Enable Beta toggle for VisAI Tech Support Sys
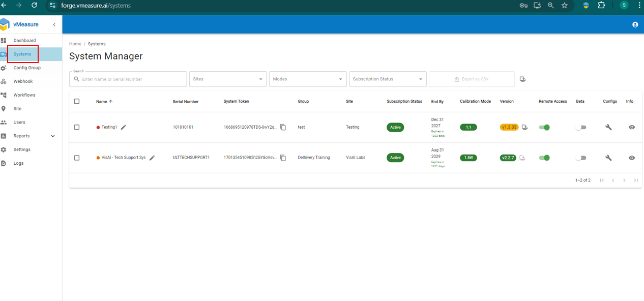644x301 pixels. (581, 158)
